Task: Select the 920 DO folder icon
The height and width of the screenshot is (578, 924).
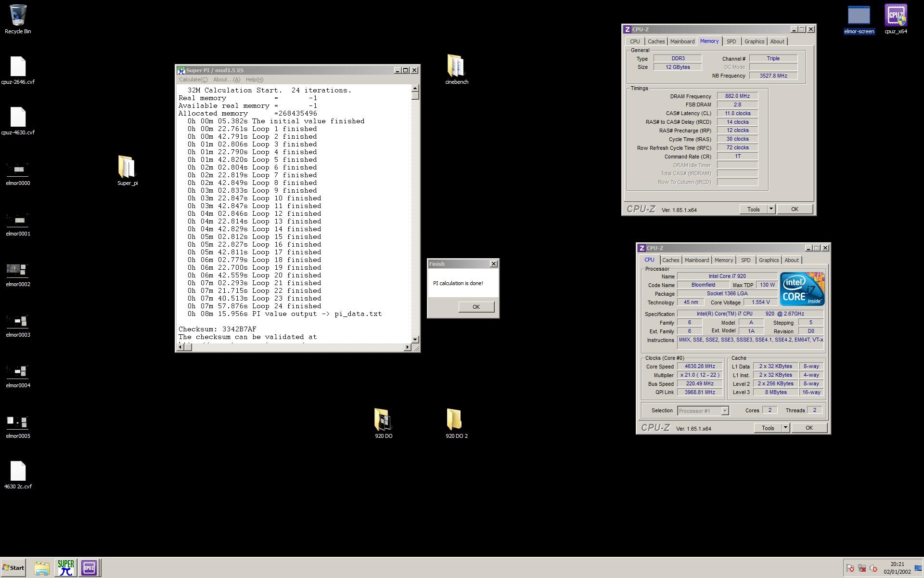Action: [x=383, y=423]
